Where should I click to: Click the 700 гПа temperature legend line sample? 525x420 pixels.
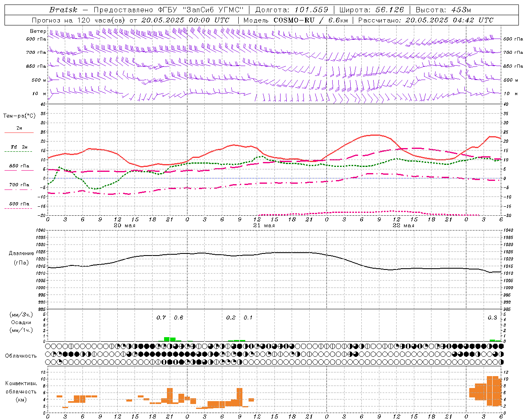pos(19,189)
